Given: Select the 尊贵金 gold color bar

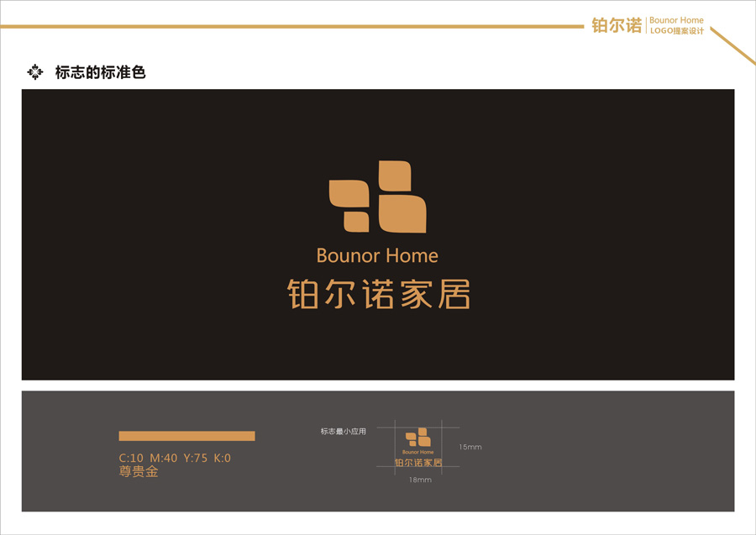Looking at the screenshot, I should tap(186, 436).
